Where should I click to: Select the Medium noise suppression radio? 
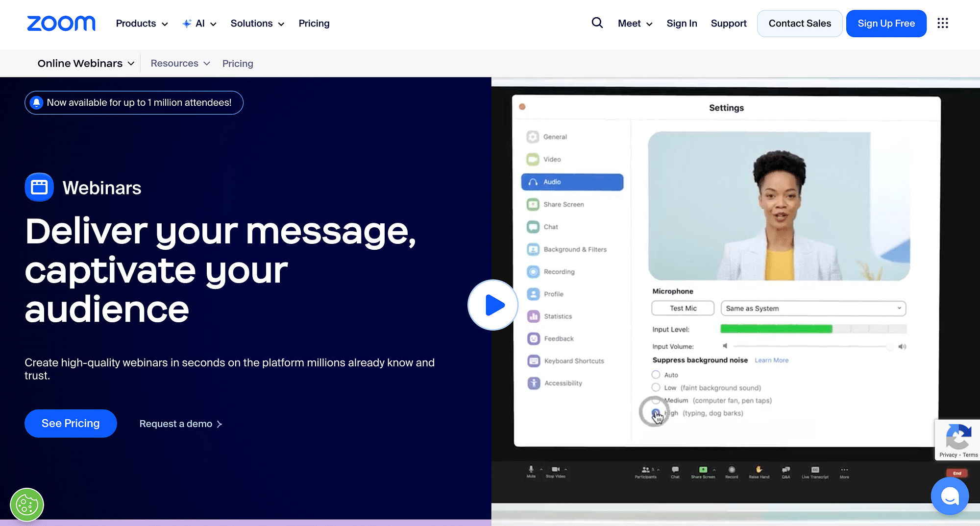(x=656, y=400)
